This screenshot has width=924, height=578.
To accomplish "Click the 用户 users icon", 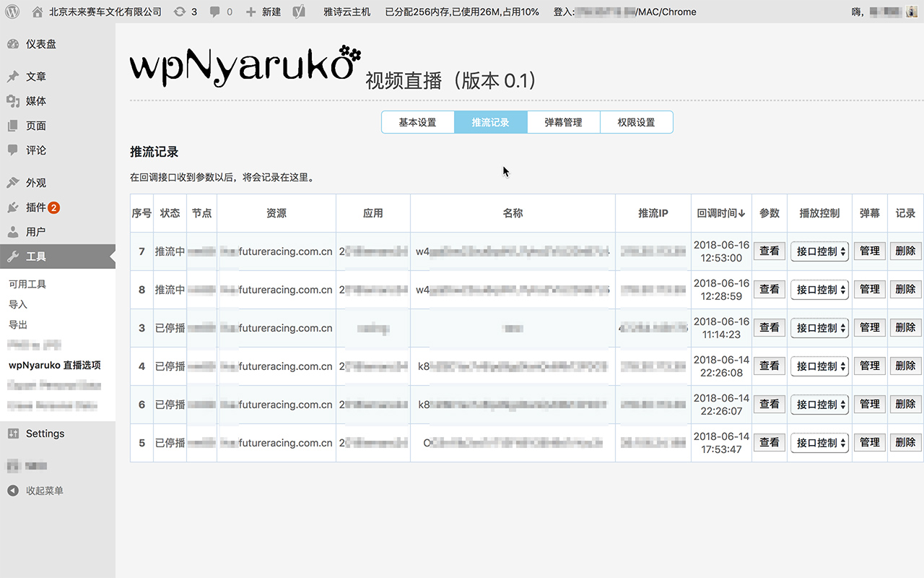I will [13, 232].
